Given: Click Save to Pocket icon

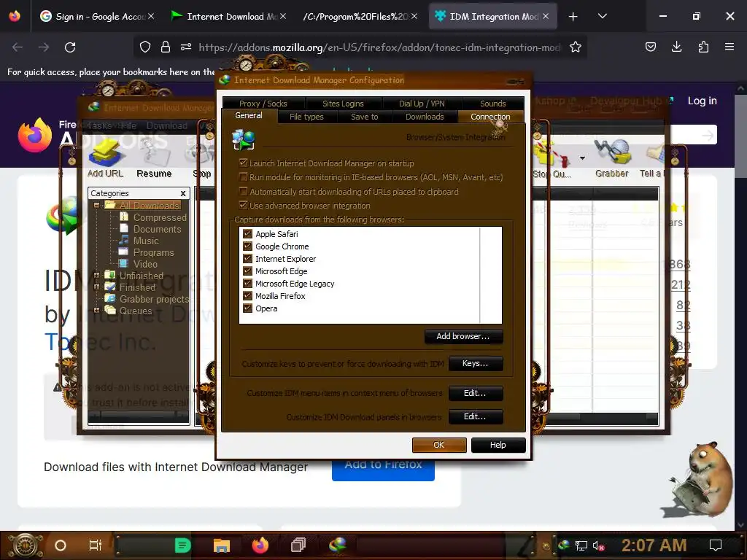Looking at the screenshot, I should pyautogui.click(x=650, y=47).
